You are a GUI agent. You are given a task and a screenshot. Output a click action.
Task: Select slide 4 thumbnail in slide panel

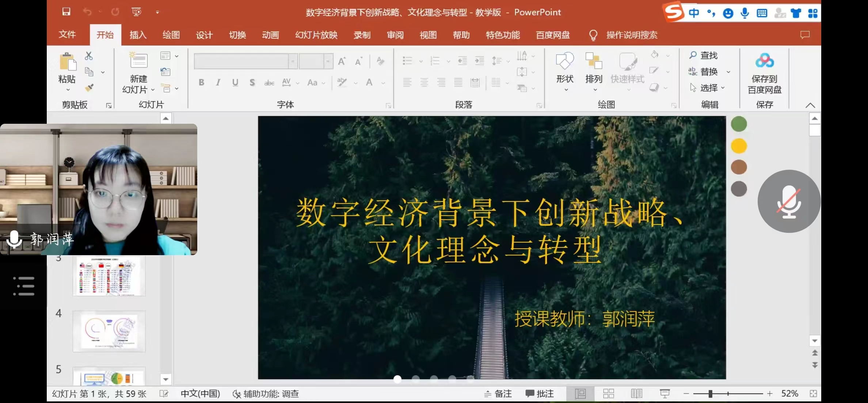[x=109, y=331]
